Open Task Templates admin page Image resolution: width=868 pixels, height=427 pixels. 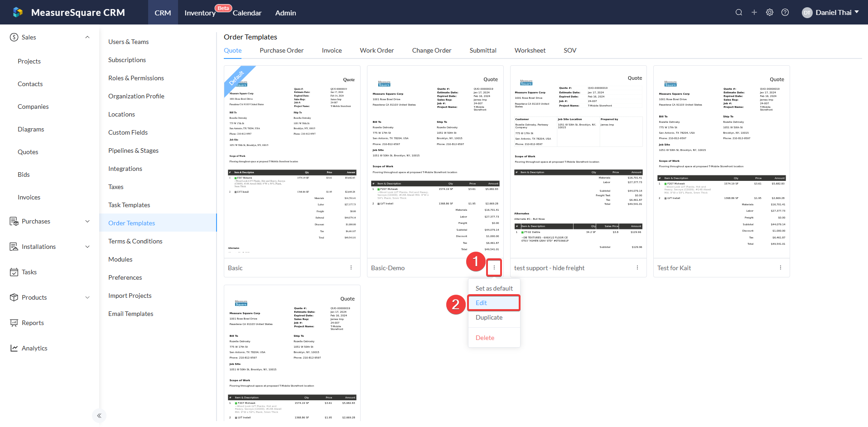tap(129, 205)
